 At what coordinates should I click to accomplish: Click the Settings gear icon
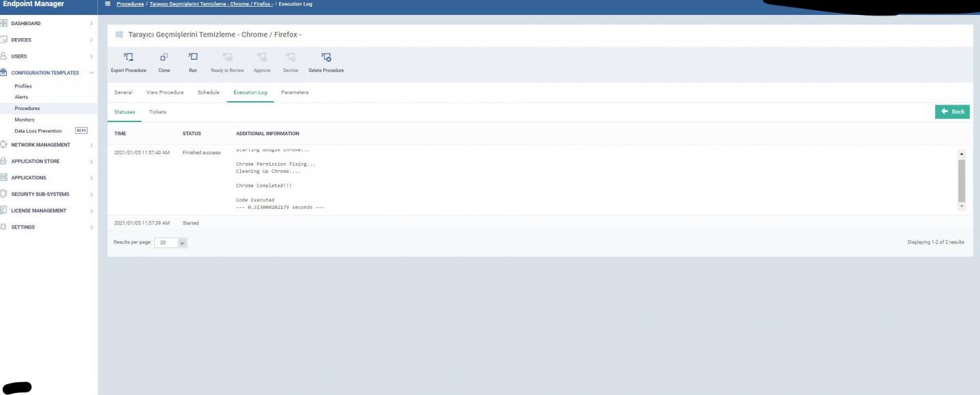(4, 227)
